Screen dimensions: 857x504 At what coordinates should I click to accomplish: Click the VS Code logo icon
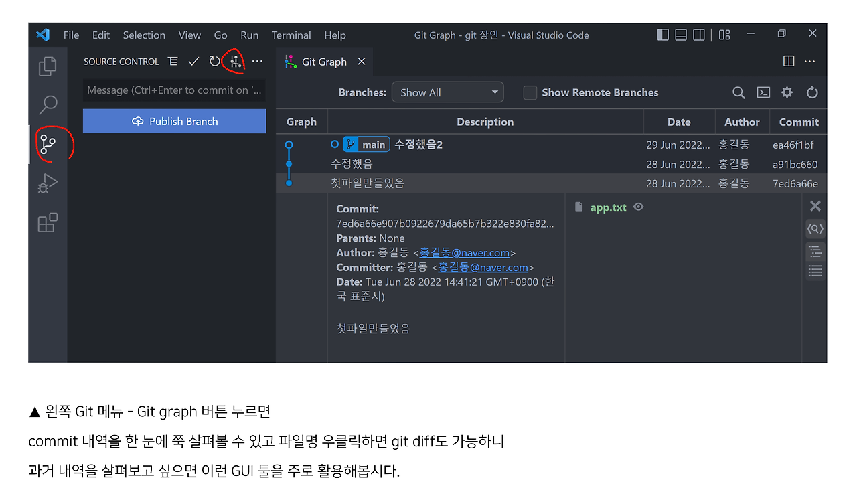pyautogui.click(x=43, y=35)
